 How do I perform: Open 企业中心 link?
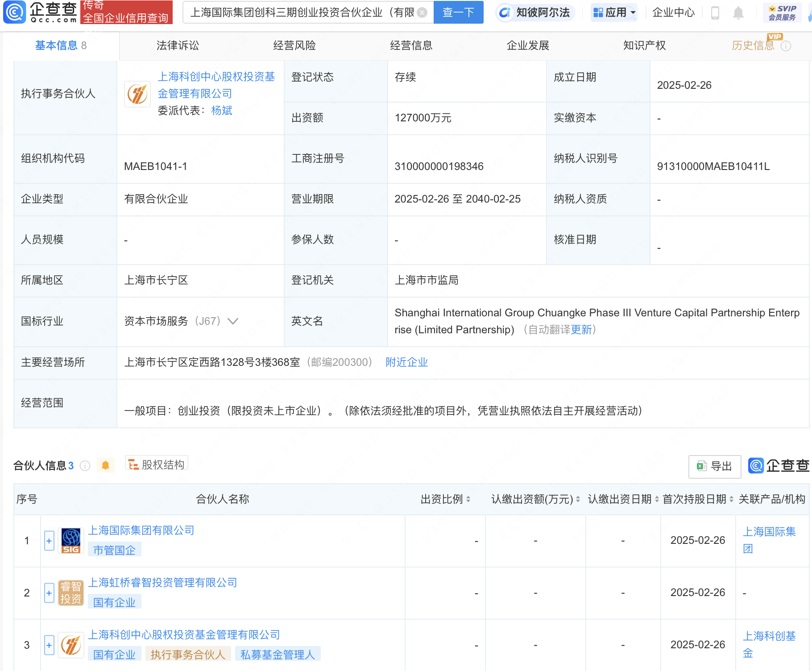[673, 12]
